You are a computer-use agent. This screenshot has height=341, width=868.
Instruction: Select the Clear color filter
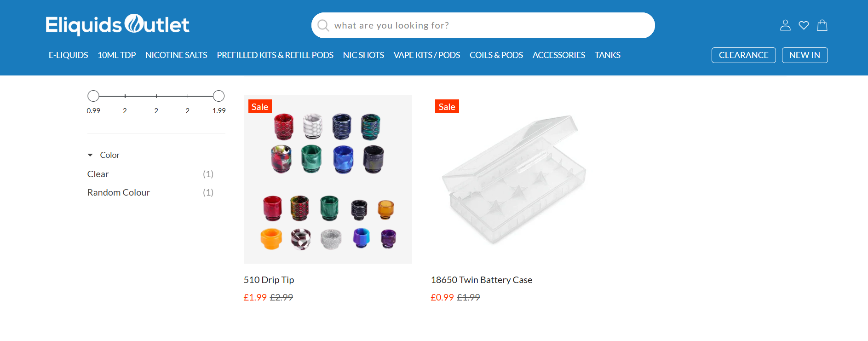[x=98, y=174]
